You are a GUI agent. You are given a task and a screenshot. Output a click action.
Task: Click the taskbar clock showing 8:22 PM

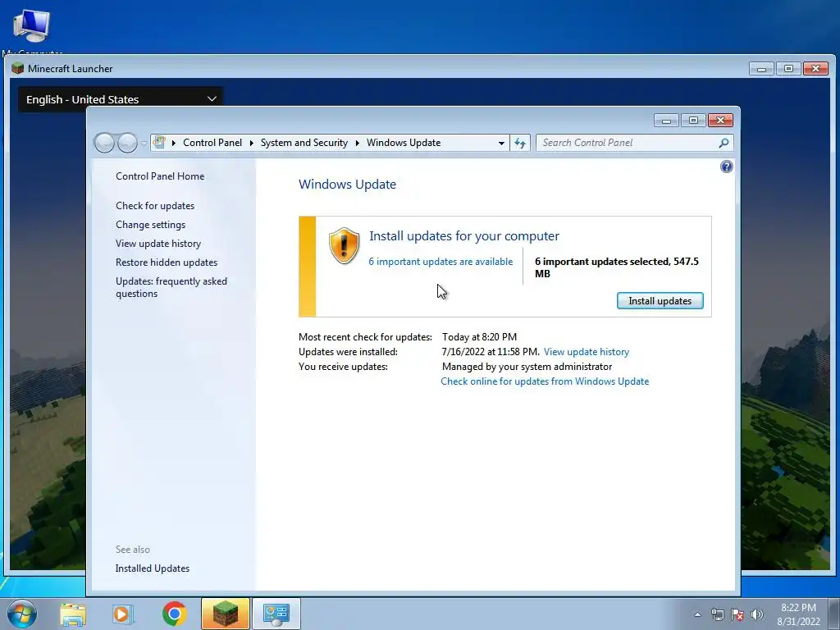coord(798,614)
